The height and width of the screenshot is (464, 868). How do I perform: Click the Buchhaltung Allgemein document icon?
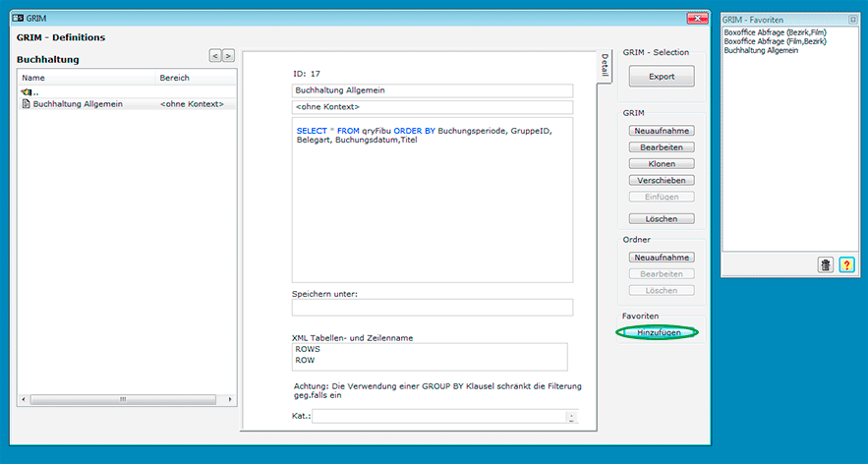coord(26,103)
